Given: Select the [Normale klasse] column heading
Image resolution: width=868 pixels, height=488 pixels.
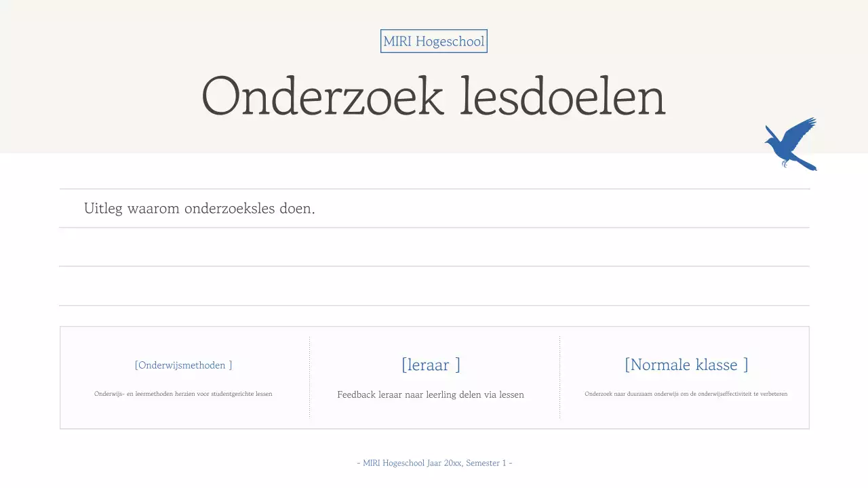Looking at the screenshot, I should tap(686, 365).
